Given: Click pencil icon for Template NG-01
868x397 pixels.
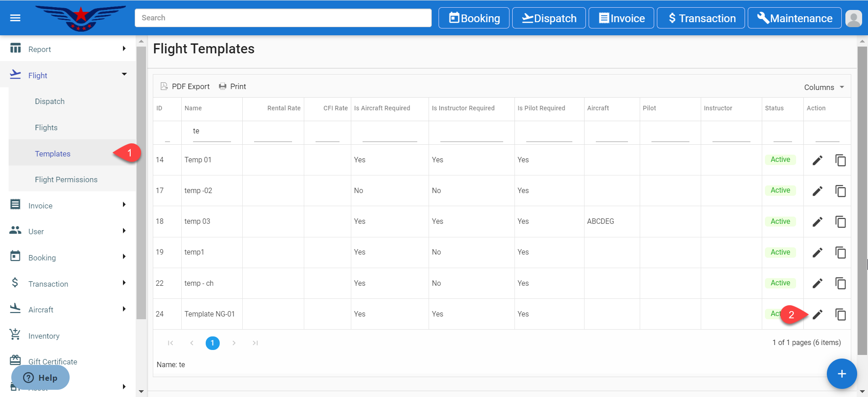Looking at the screenshot, I should 817,314.
